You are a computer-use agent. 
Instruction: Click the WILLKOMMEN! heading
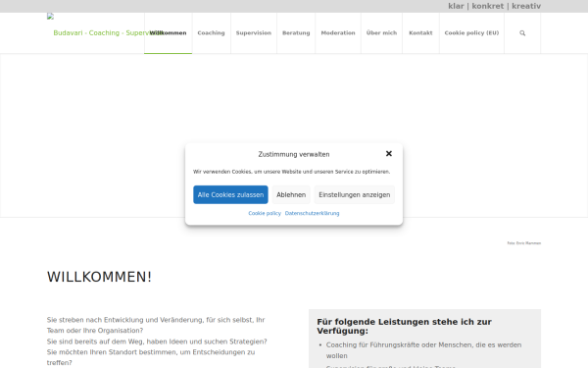tap(99, 277)
